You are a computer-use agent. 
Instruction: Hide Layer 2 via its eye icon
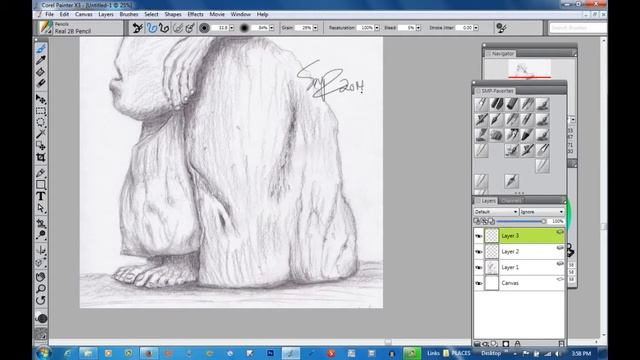478,251
